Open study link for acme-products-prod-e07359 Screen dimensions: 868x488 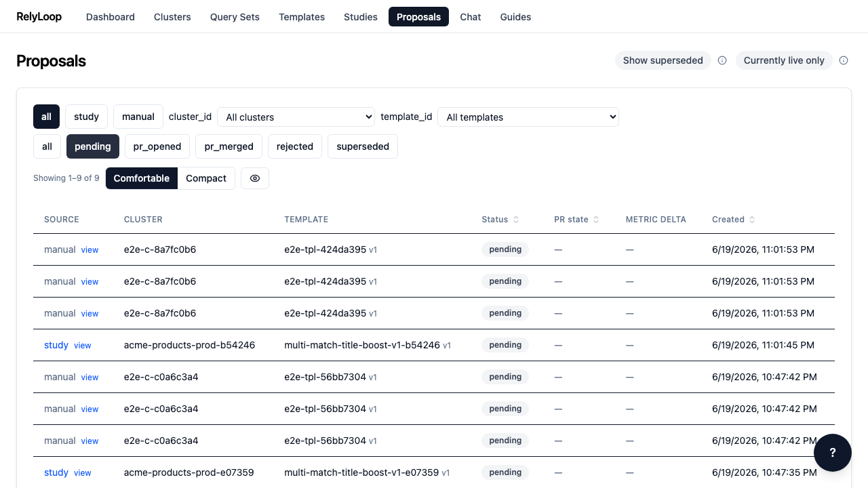(x=56, y=472)
